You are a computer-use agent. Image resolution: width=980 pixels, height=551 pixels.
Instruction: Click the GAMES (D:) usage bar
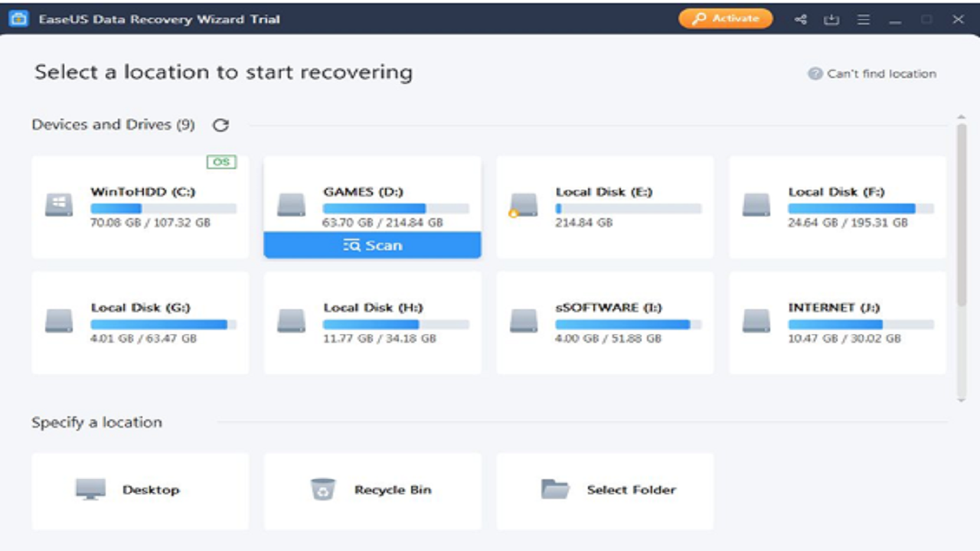[x=396, y=208]
